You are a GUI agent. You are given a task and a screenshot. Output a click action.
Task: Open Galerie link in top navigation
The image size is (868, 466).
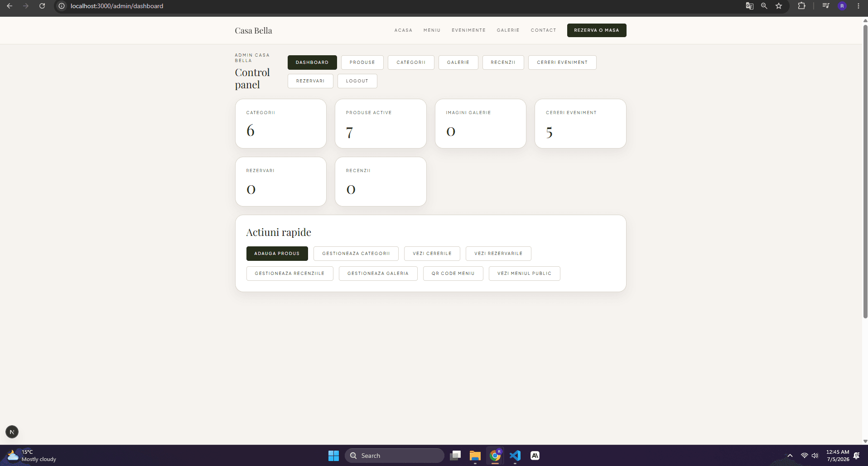tap(508, 30)
